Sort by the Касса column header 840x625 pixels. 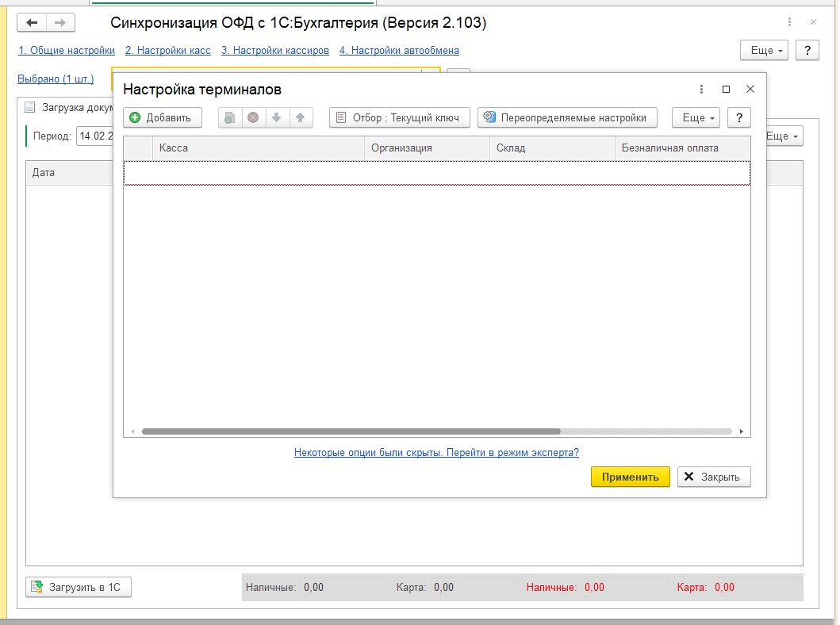259,148
